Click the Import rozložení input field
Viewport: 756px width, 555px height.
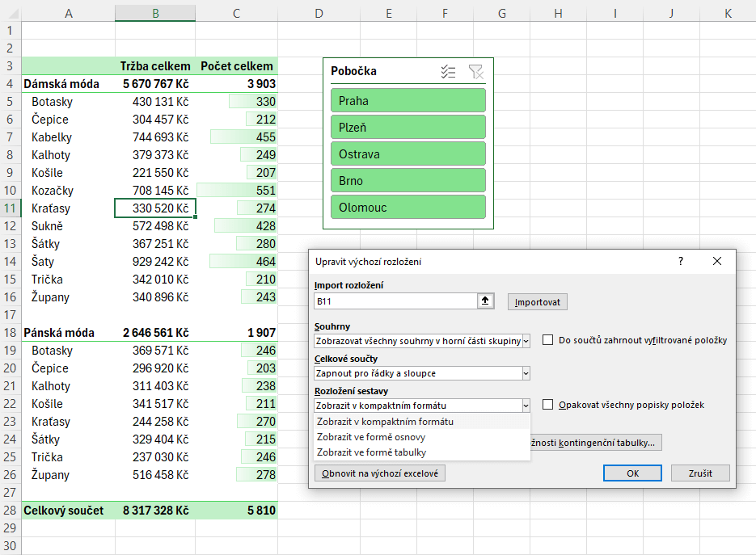pyautogui.click(x=395, y=301)
